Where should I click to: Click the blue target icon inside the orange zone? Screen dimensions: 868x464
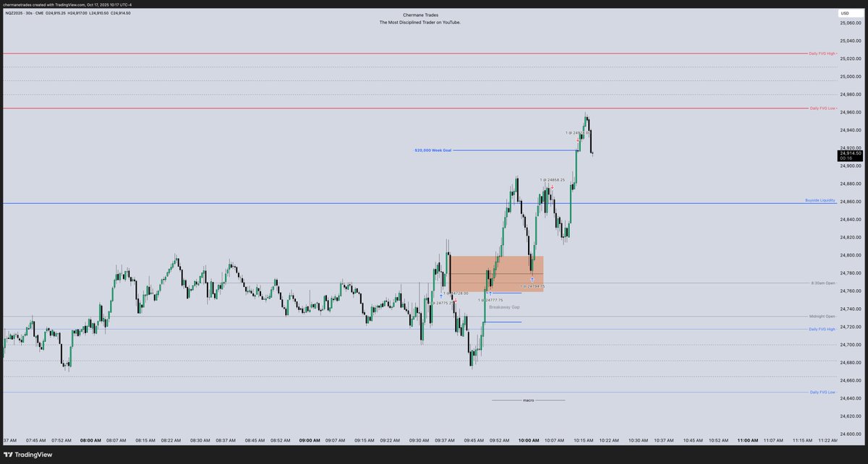click(532, 279)
